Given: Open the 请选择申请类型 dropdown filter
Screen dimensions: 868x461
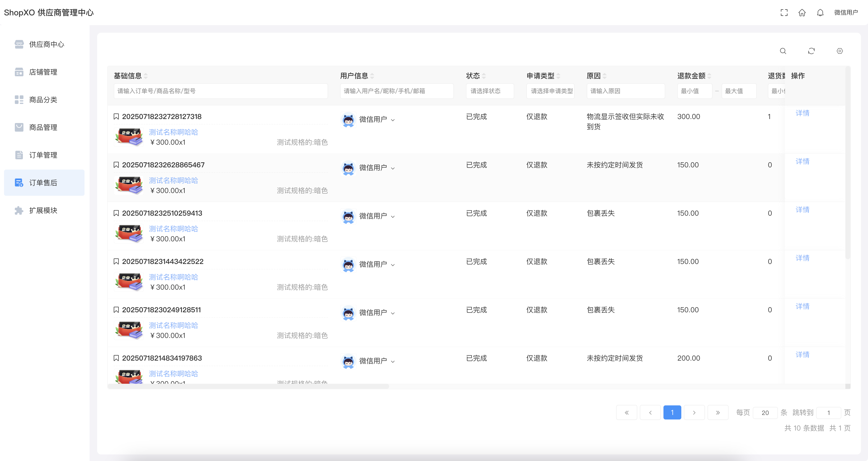Looking at the screenshot, I should point(550,91).
